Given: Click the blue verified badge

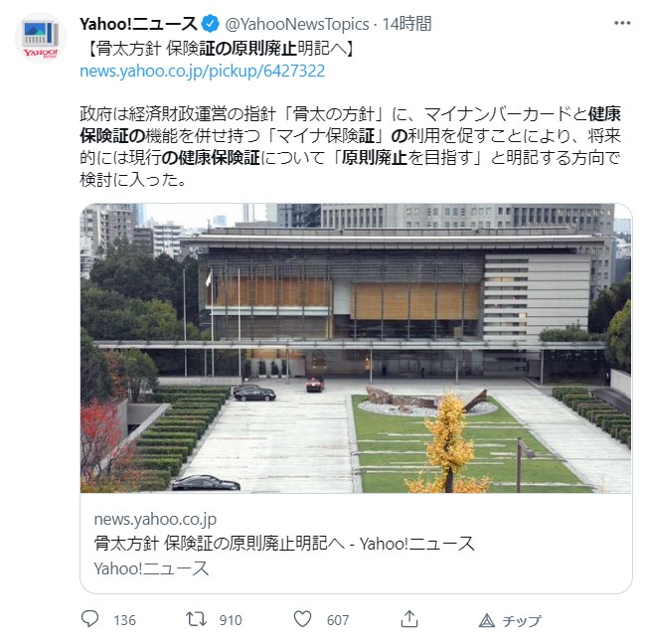Looking at the screenshot, I should pyautogui.click(x=211, y=24).
